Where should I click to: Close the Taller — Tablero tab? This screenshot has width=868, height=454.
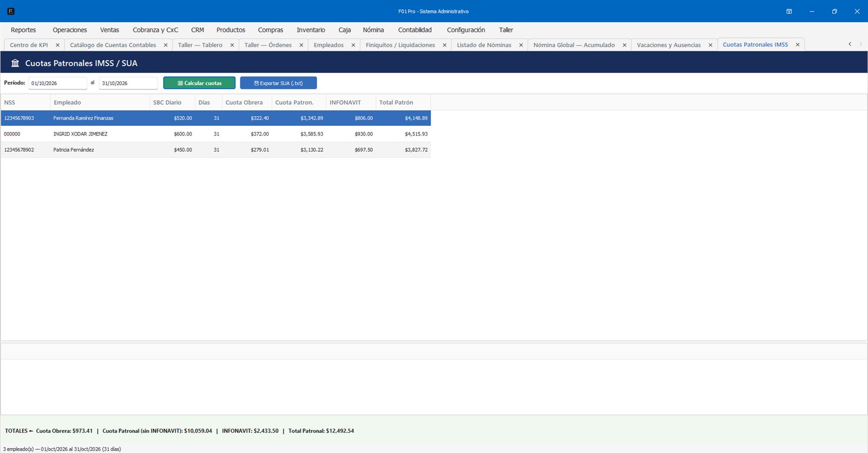(x=232, y=45)
